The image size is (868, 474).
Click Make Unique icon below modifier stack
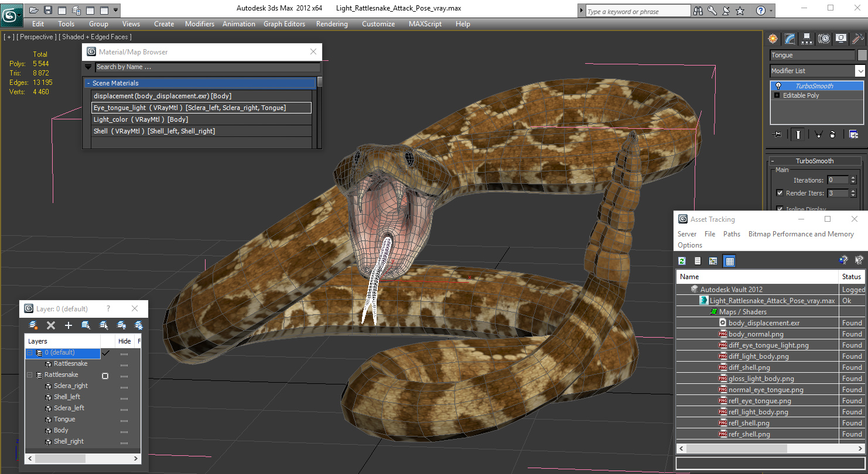pyautogui.click(x=819, y=135)
